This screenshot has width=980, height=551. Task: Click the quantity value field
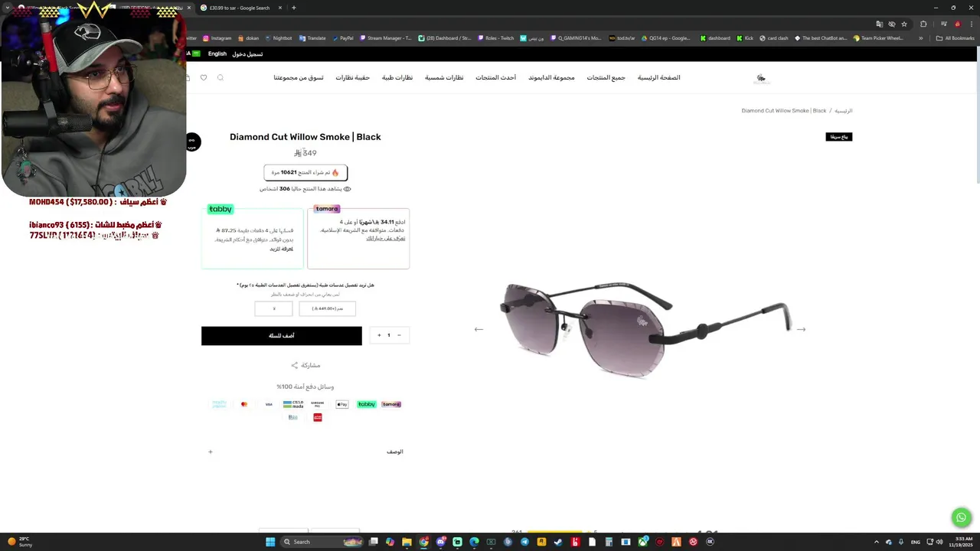[389, 335]
